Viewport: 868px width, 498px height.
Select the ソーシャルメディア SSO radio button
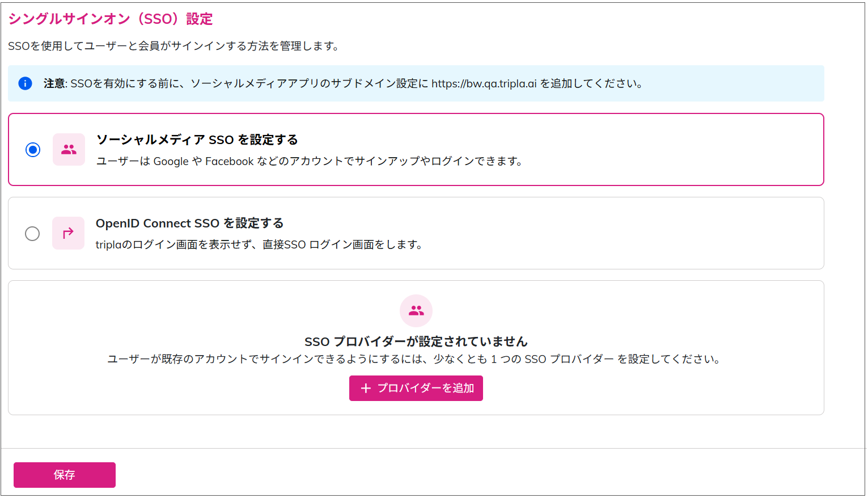[x=33, y=150]
